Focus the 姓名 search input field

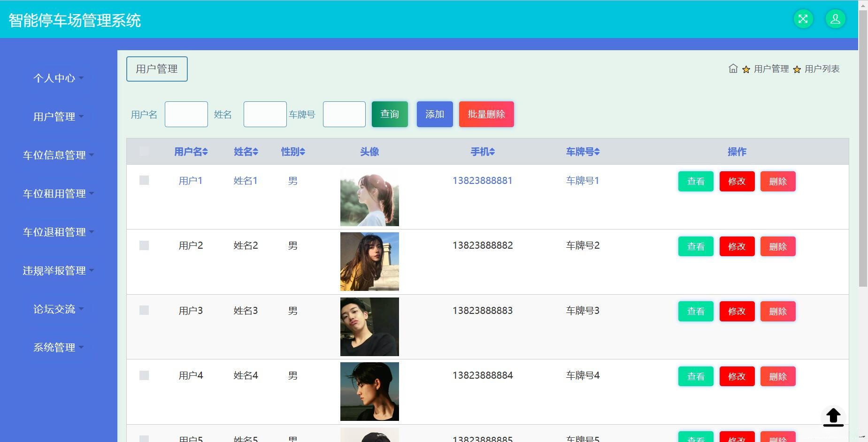tap(265, 114)
